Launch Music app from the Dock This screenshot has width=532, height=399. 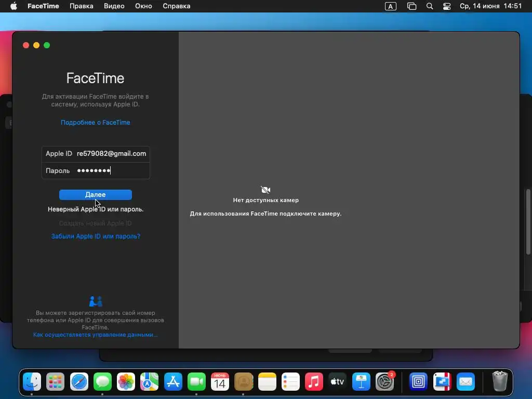tap(314, 381)
